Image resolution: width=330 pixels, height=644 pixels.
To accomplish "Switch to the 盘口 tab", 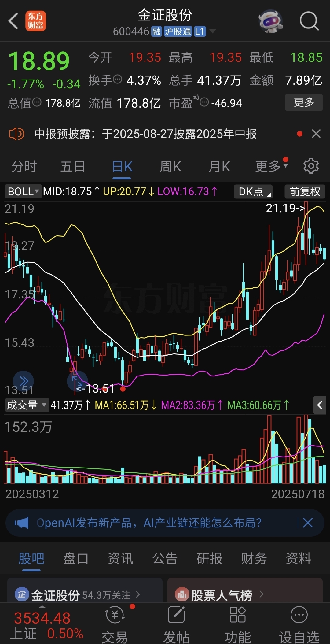I will click(x=76, y=558).
